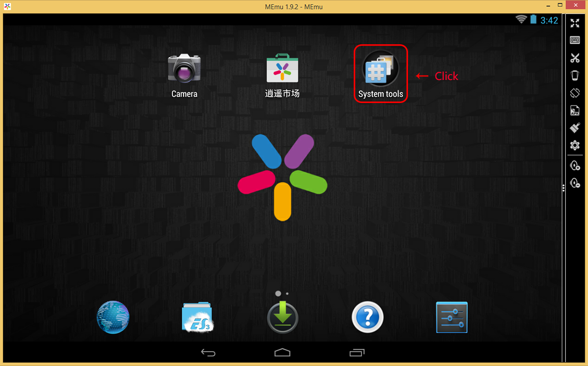588x366 pixels.
Task: Shake the device from the sidebar
Action: 574,75
